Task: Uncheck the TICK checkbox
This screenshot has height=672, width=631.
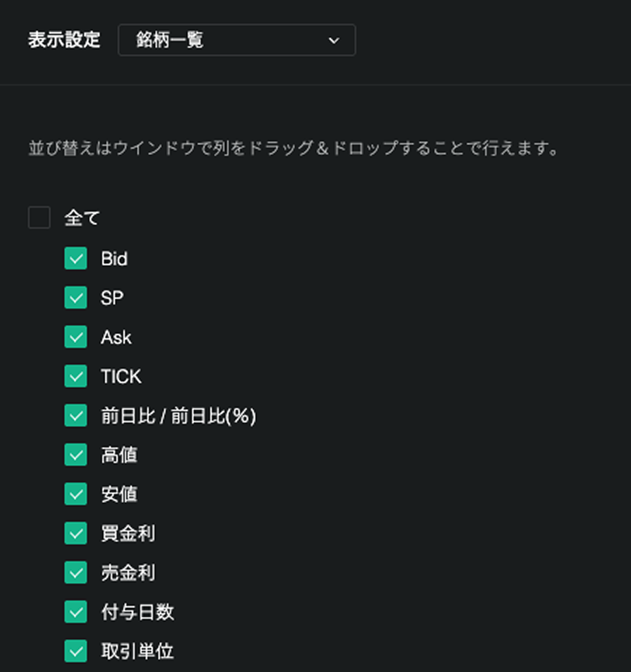Action: tap(76, 377)
